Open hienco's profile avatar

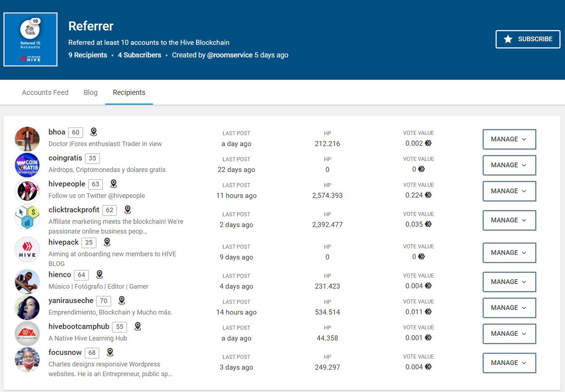[27, 282]
